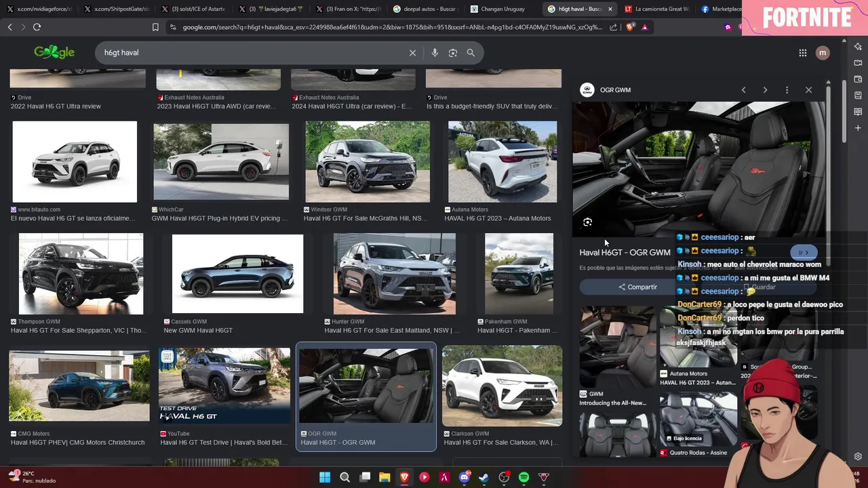This screenshot has height=488, width=868.
Task: Open the three-dot menu in preview panel
Action: pyautogui.click(x=787, y=90)
